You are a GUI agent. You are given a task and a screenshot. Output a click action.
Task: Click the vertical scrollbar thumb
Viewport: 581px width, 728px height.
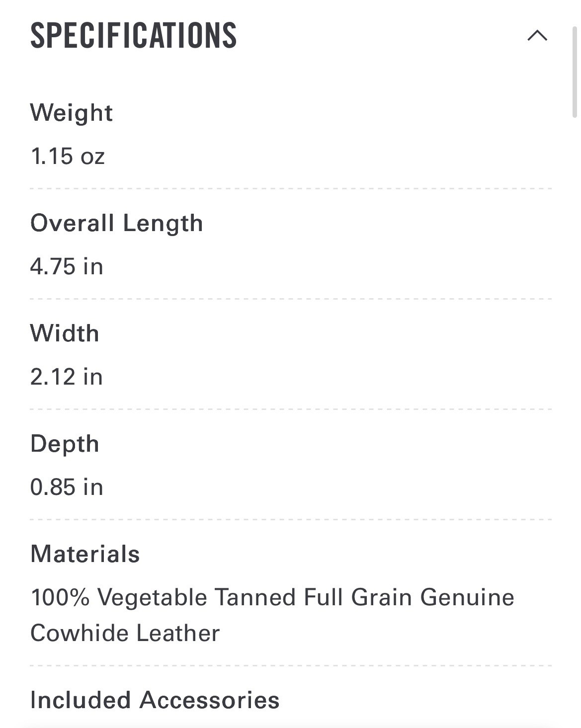tap(575, 72)
